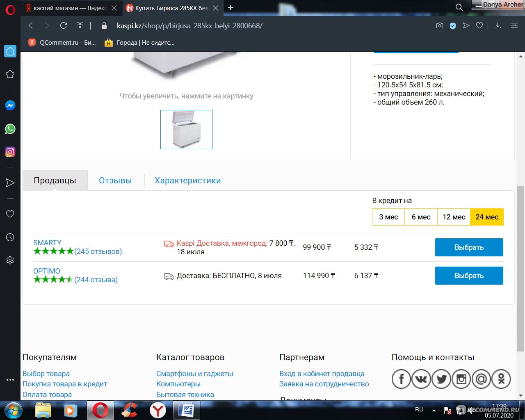525x420 pixels.
Task: Select the Отзывы tab
Action: pyautogui.click(x=115, y=180)
